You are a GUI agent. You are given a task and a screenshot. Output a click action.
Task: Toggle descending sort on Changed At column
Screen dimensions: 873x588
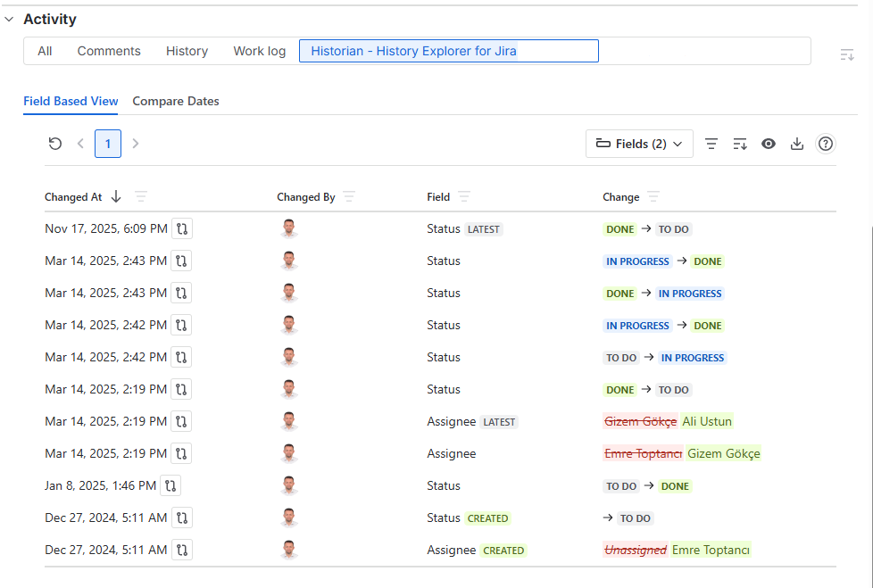(x=116, y=196)
